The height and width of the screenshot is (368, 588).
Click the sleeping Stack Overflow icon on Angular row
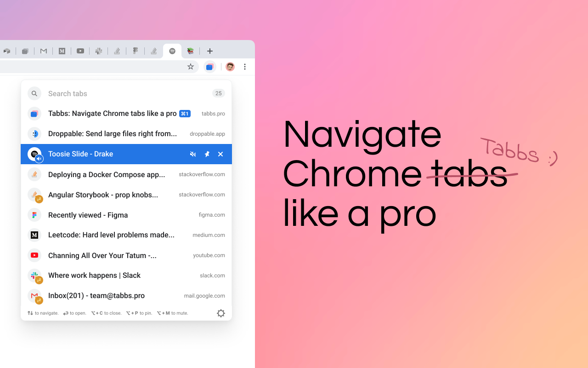(x=34, y=195)
